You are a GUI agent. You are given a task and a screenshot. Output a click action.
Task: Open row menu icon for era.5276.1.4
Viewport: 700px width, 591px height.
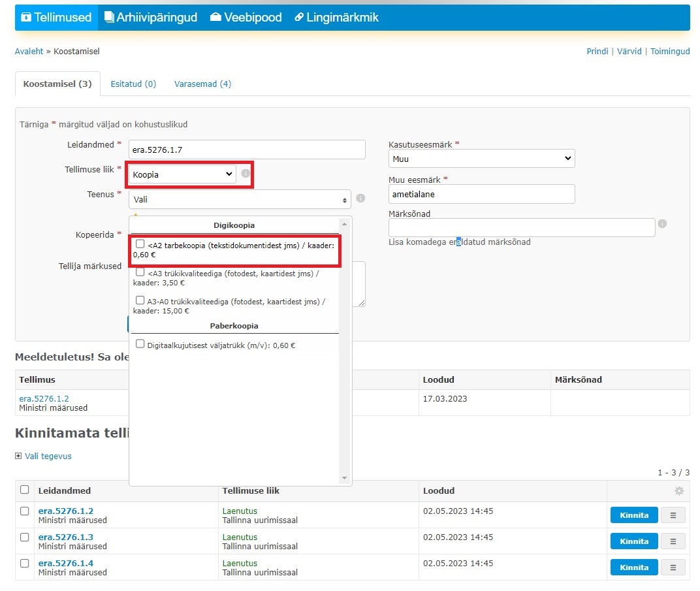point(673,567)
